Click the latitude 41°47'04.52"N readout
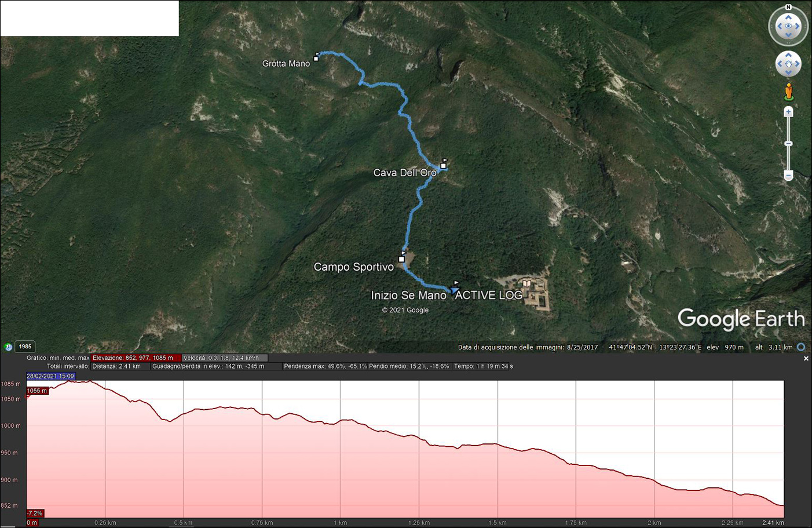Viewport: 812px width, 528px height. coord(631,348)
